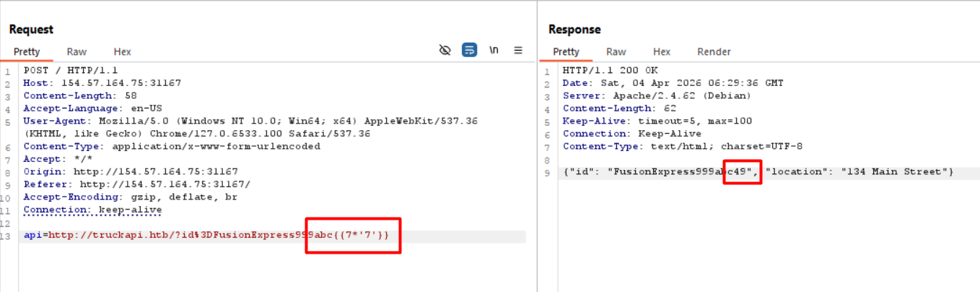The height and width of the screenshot is (292, 980).
Task: Click the JSON response body line
Action: point(758,172)
